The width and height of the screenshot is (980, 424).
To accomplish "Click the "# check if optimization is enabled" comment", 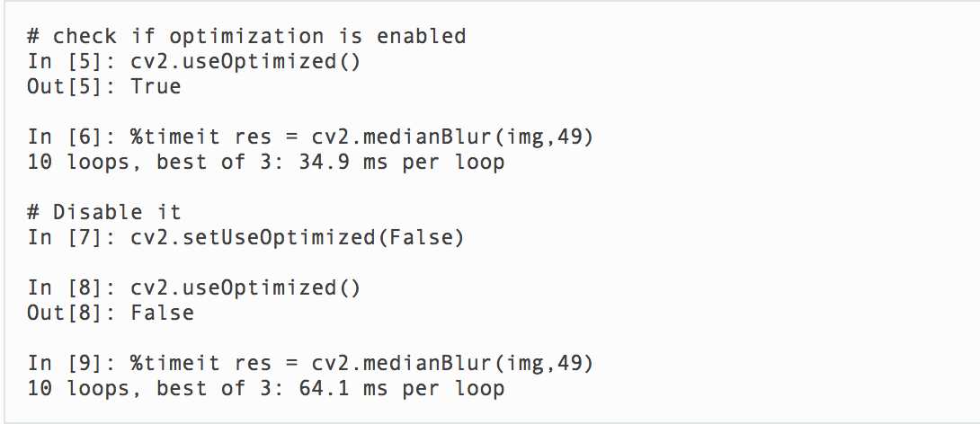I will coord(246,36).
